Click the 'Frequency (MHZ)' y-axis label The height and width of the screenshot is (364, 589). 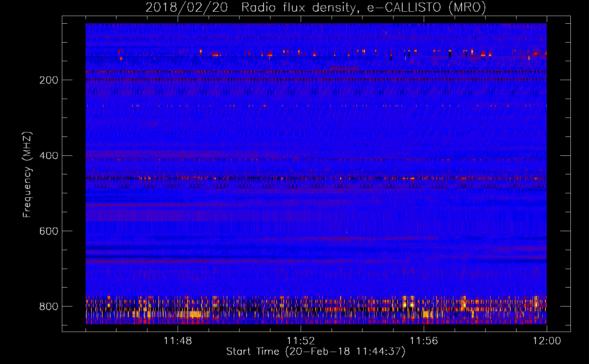(27, 174)
